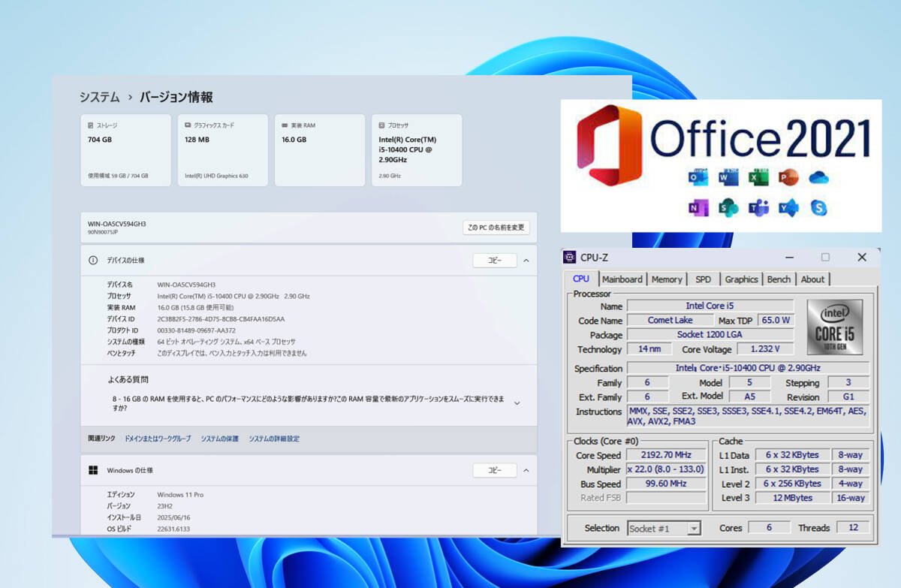Click the Name field showing Intel Core i5

[710, 306]
